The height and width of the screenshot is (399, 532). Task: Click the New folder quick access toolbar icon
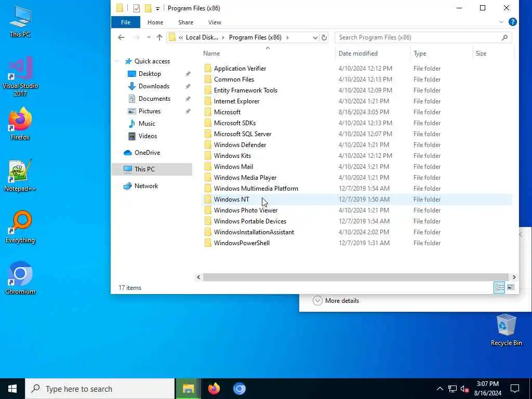pyautogui.click(x=148, y=8)
